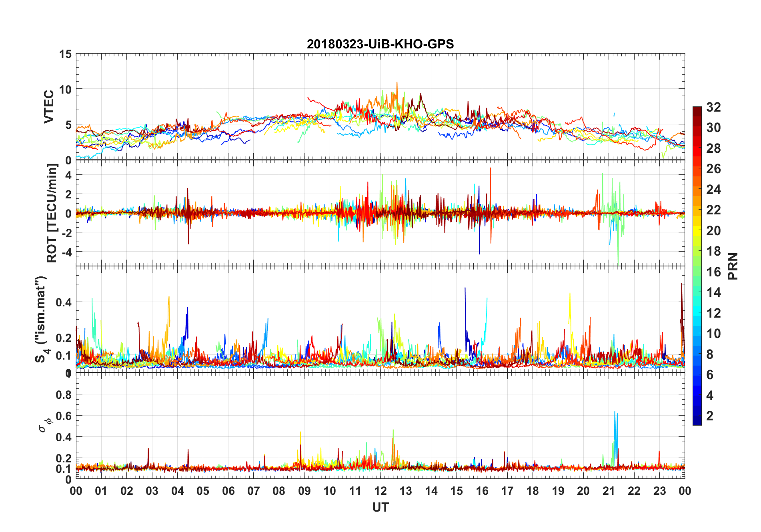Click the UT x-axis label
Viewport: 761px width, 532px height.
click(380, 508)
